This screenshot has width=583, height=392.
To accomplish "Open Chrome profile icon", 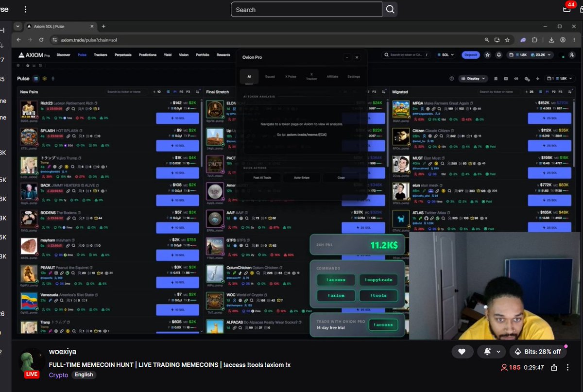I will coord(563,40).
